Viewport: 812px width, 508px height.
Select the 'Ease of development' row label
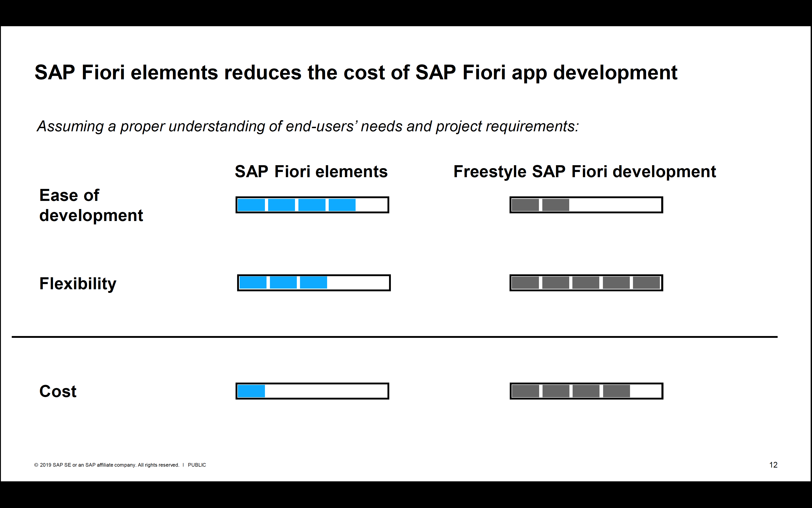coord(91,205)
